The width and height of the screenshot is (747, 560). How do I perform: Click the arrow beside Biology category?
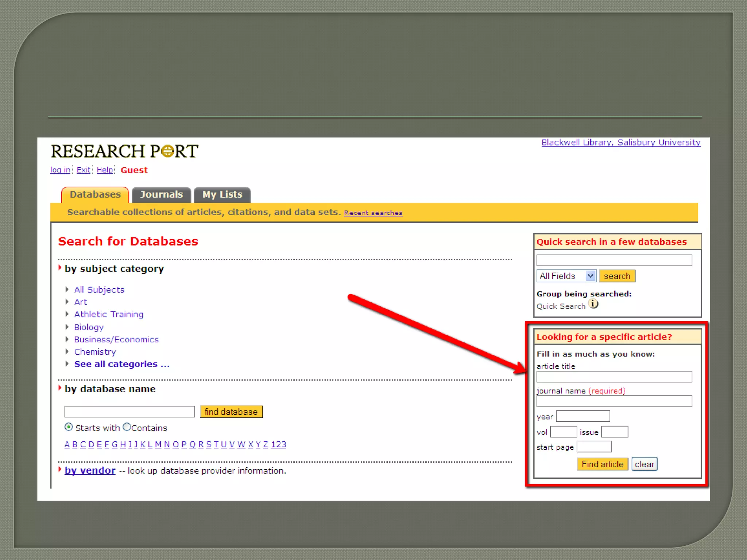click(67, 327)
